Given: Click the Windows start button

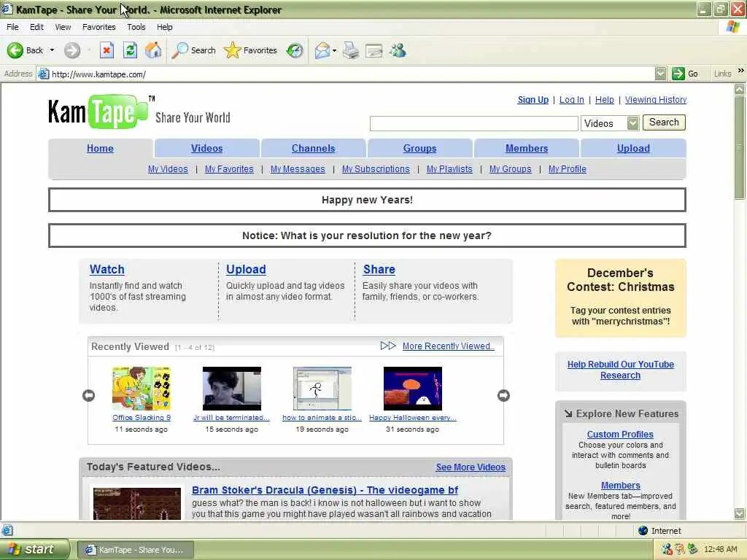Looking at the screenshot, I should 34,550.
